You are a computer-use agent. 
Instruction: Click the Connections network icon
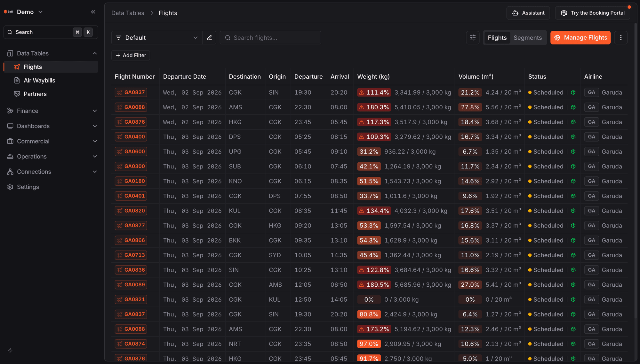[10, 172]
